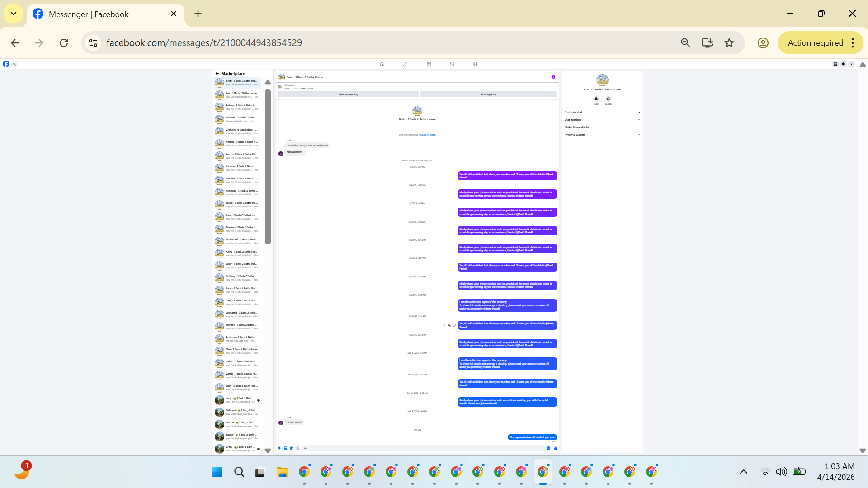Open the emoji picker in message box
The height and width of the screenshot is (488, 868).
548,448
